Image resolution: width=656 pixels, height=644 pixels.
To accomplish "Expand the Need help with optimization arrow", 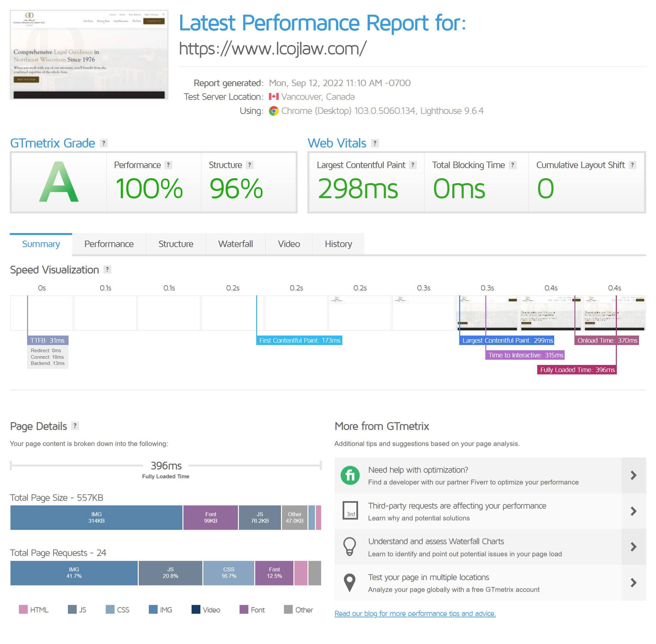I will click(x=633, y=476).
